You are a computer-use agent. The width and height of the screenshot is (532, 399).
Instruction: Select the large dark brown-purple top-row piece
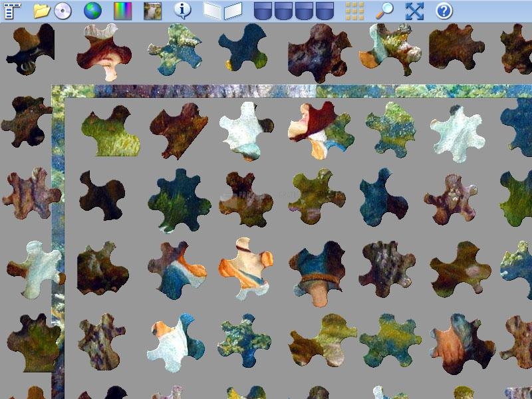pyautogui.click(x=319, y=53)
